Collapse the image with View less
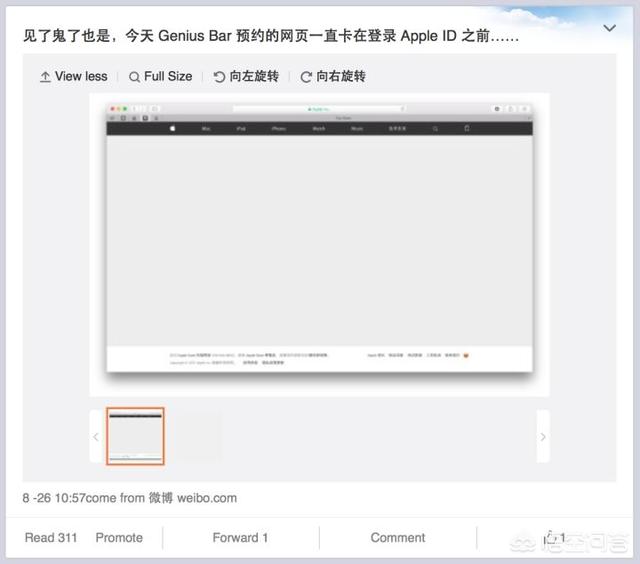 (74, 76)
